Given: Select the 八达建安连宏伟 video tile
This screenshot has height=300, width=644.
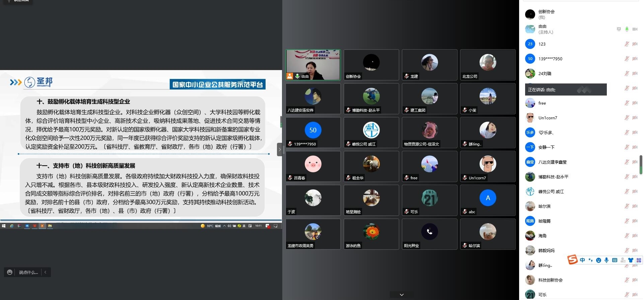Looking at the screenshot, I should point(313,99).
